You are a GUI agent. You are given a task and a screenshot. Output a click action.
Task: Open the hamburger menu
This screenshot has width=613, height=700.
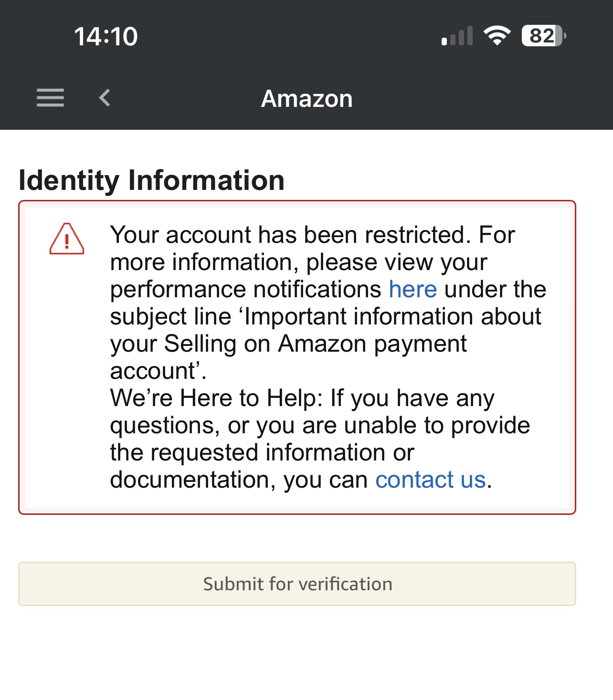coord(50,98)
